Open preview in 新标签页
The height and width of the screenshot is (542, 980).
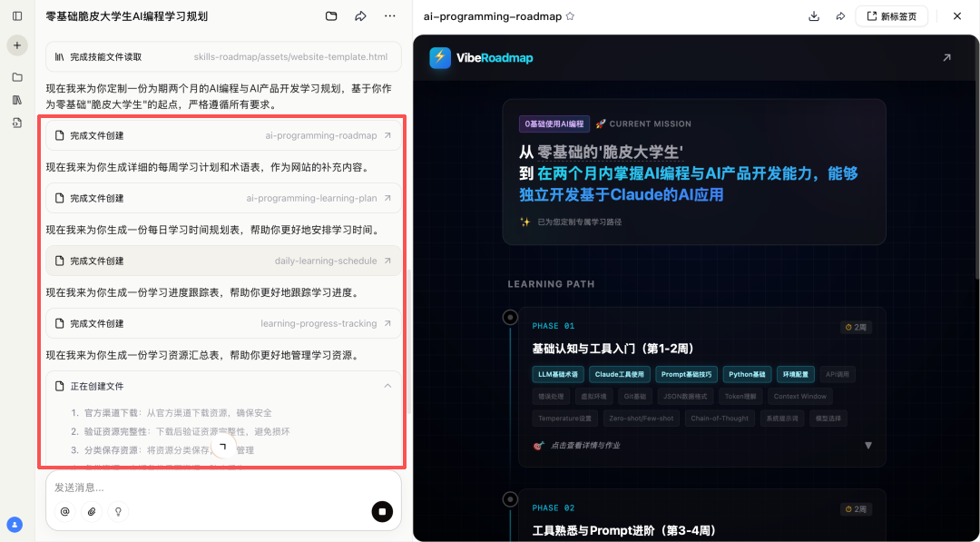click(x=891, y=16)
